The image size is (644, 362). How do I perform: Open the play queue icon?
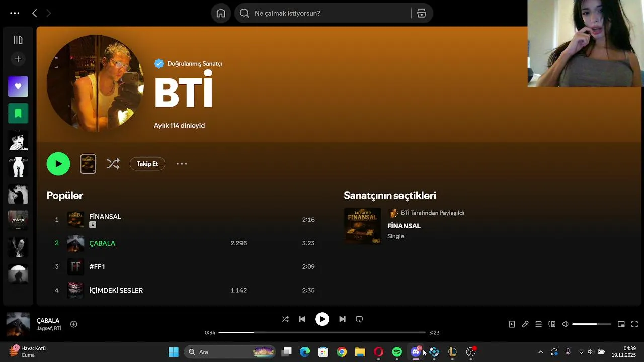[539, 324]
